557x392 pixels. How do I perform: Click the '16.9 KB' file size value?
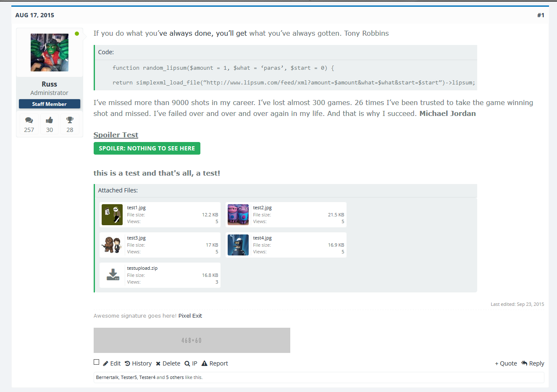tap(336, 245)
